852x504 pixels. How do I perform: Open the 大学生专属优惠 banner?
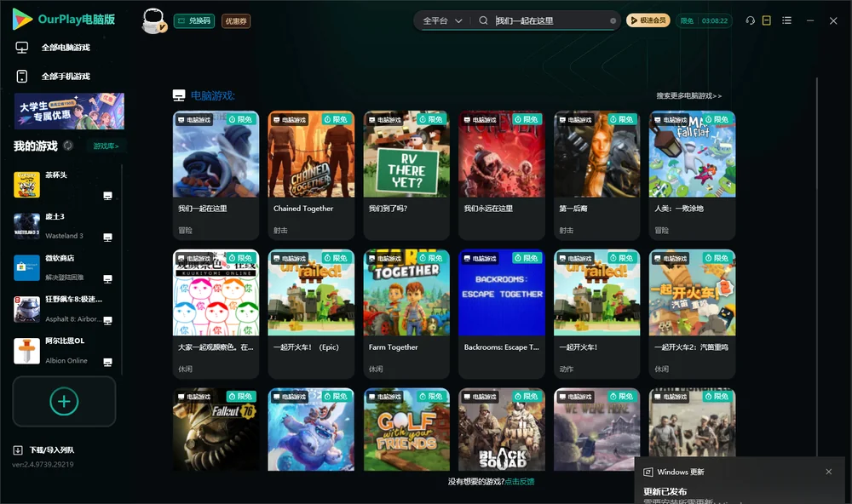[x=69, y=112]
